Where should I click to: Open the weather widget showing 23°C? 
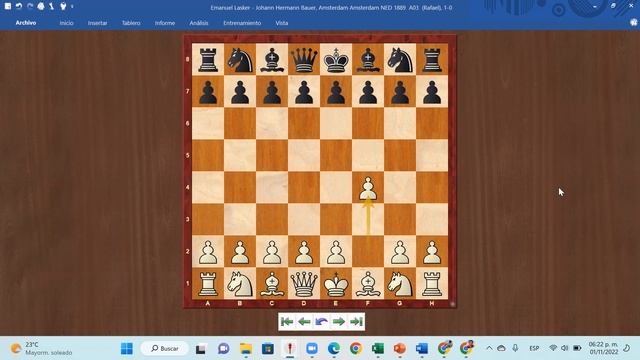click(x=41, y=348)
